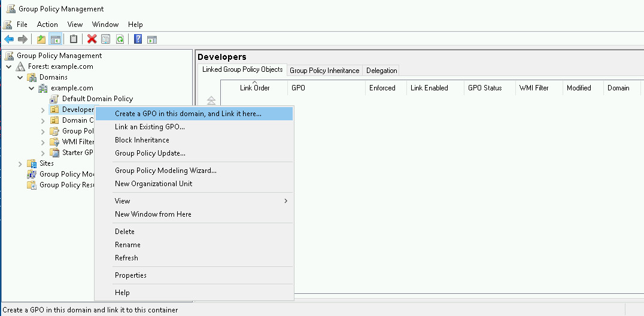Screen dimensions: 644x316
Task: Select Delete in the context menu
Action: tap(194, 232)
